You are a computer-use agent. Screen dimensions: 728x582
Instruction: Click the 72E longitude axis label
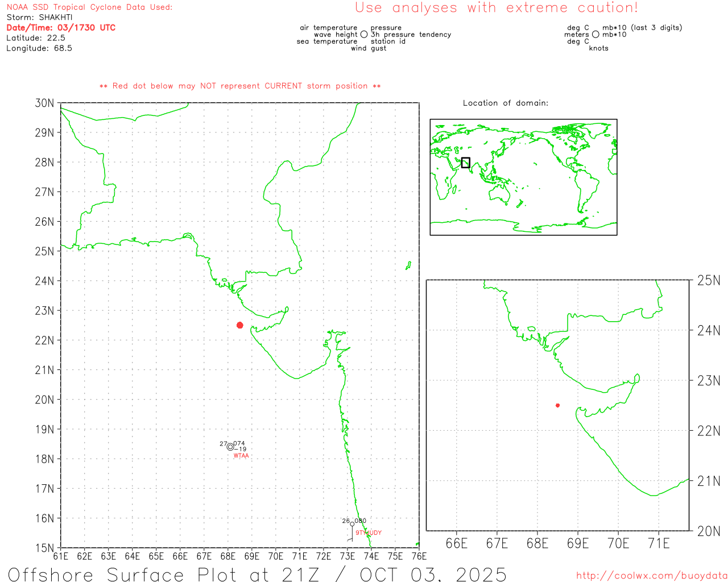[x=324, y=556]
